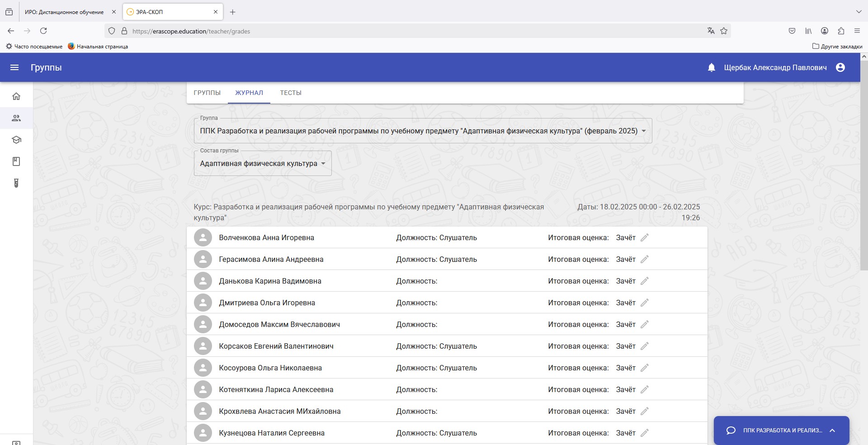868x445 pixels.
Task: Open the Состав группы dropdown
Action: pos(263,163)
